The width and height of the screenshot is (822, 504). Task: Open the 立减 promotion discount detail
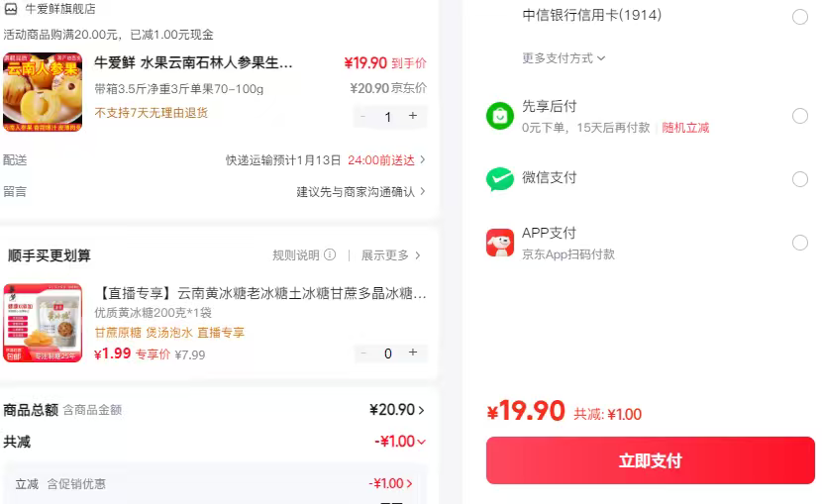click(x=392, y=483)
